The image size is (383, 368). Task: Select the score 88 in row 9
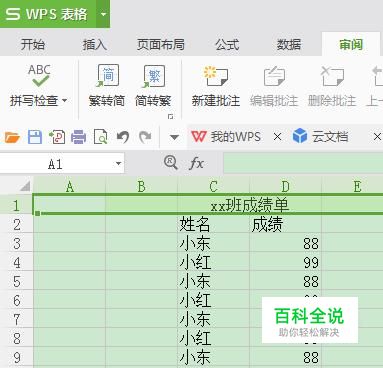[285, 357]
